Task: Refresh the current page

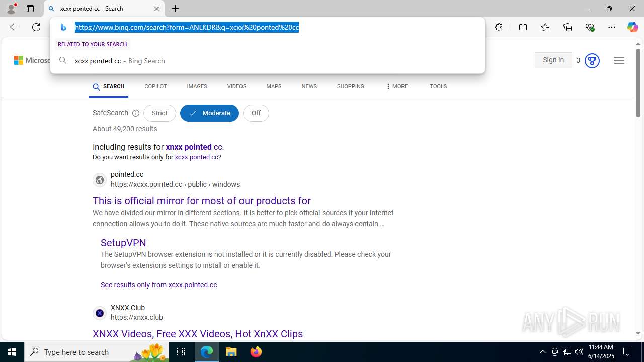Action: (x=36, y=27)
